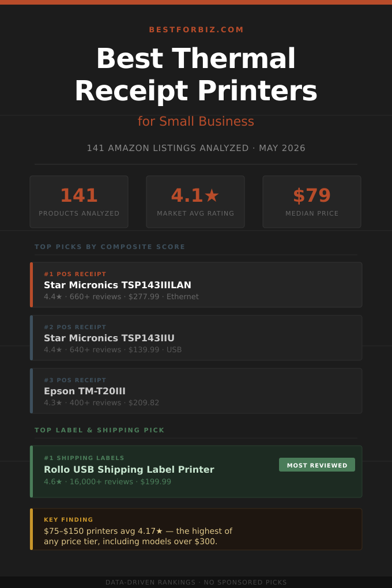Image resolution: width=392 pixels, height=588 pixels.
Task: Click the #3 POS RECEIPT label
Action: tap(75, 380)
